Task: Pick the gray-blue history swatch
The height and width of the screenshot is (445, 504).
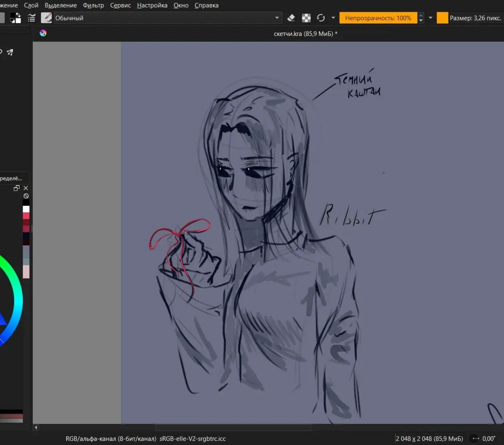Action: pos(26,252)
